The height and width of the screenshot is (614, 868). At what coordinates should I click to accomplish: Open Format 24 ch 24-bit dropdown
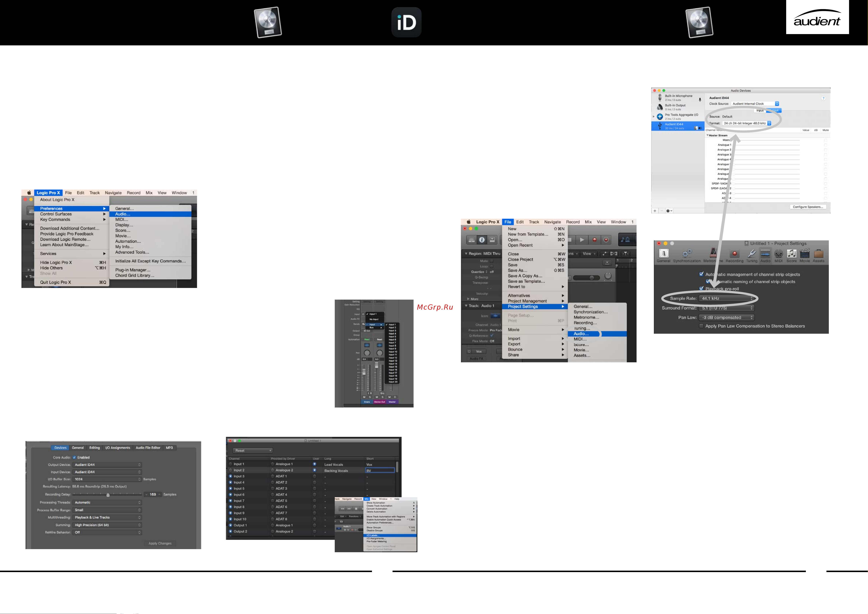747,123
